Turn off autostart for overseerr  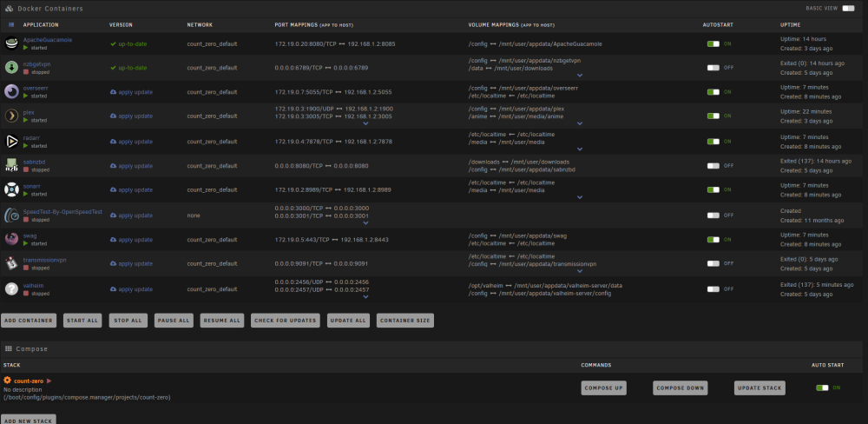(x=713, y=92)
